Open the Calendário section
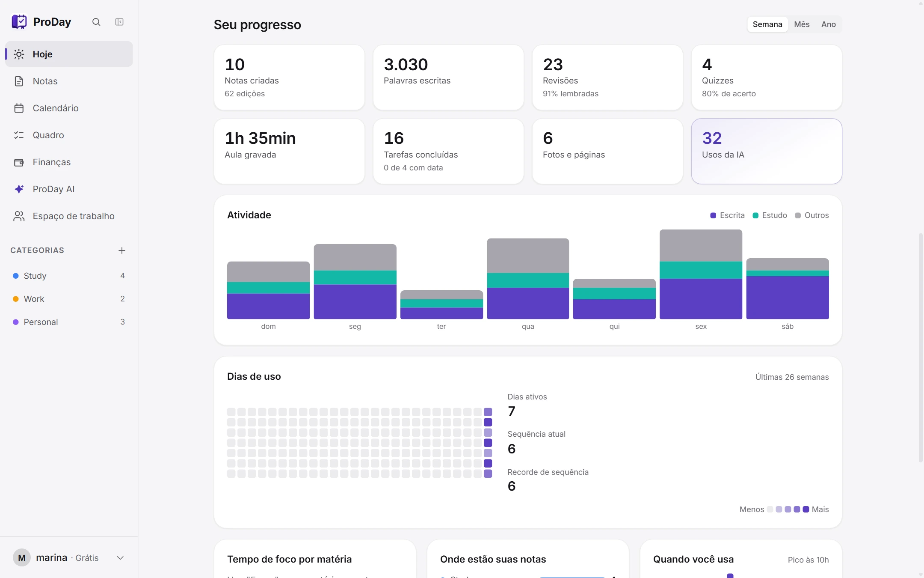 tap(69, 108)
